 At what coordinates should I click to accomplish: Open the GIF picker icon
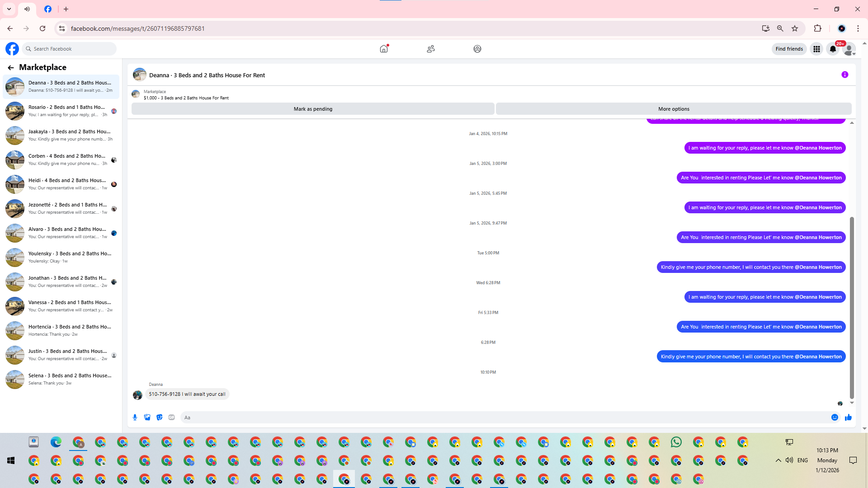tap(171, 417)
